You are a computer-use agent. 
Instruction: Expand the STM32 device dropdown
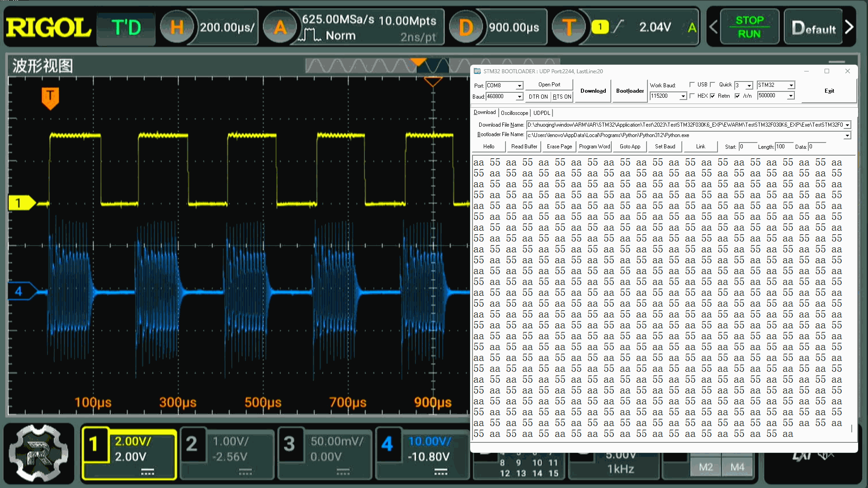pos(791,85)
